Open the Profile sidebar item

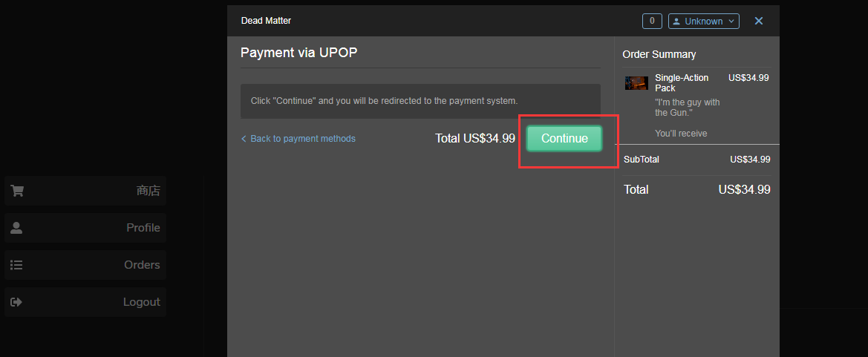[85, 228]
